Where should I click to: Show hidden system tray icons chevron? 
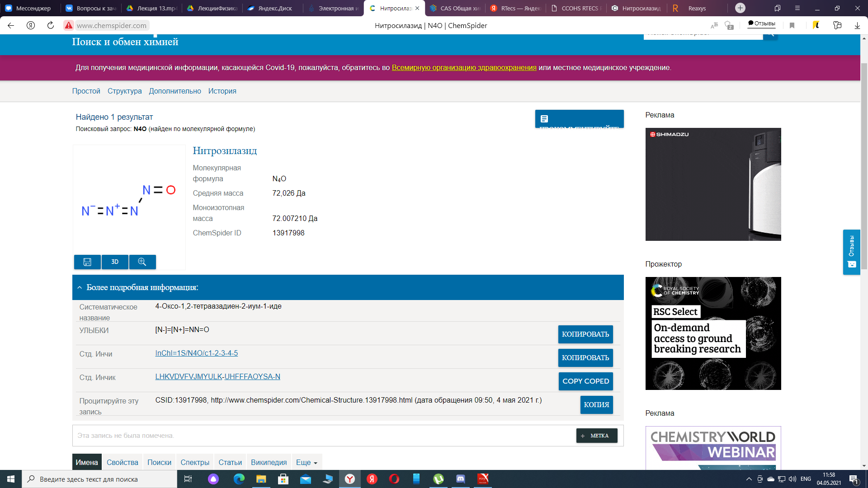click(749, 479)
